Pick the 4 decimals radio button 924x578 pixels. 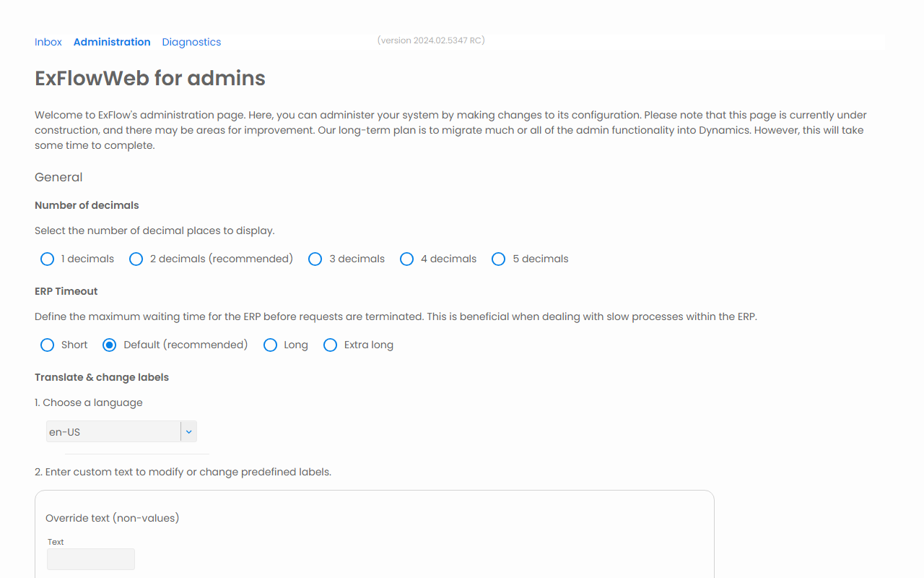[x=407, y=259]
